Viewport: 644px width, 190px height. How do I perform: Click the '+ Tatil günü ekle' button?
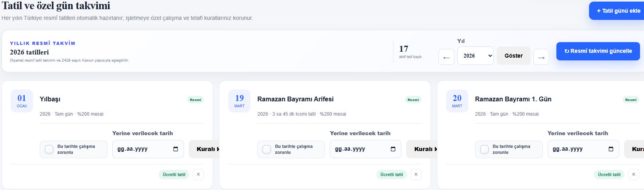(617, 11)
